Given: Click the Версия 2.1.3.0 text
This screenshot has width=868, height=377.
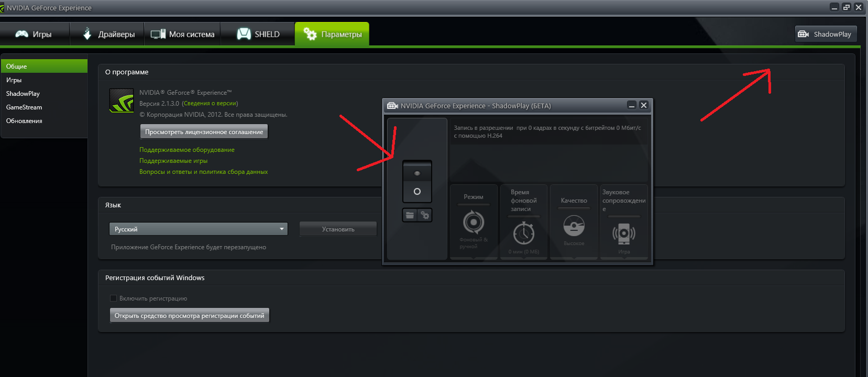Looking at the screenshot, I should pos(159,104).
